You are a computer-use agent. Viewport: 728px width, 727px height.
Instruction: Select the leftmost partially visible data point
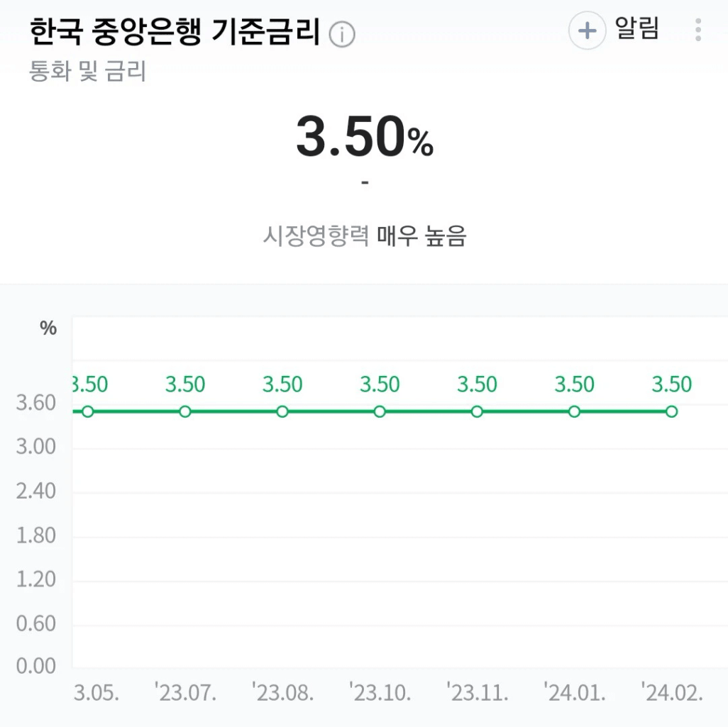[88, 411]
